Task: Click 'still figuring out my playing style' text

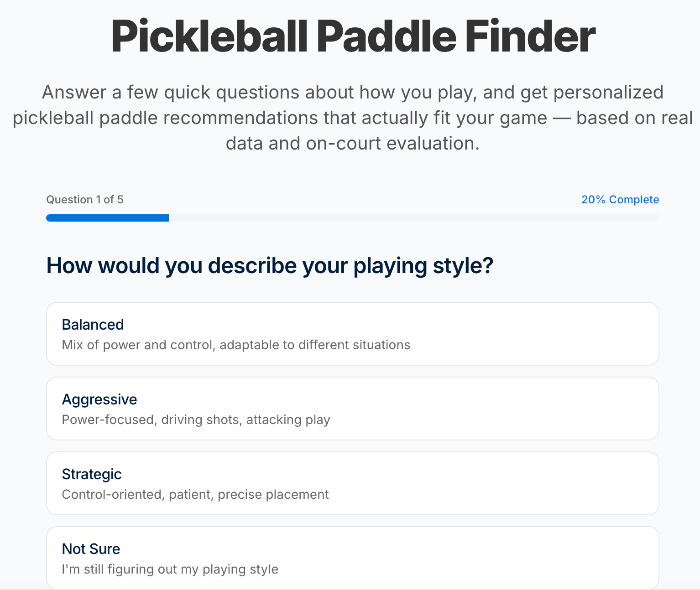Action: click(x=170, y=569)
